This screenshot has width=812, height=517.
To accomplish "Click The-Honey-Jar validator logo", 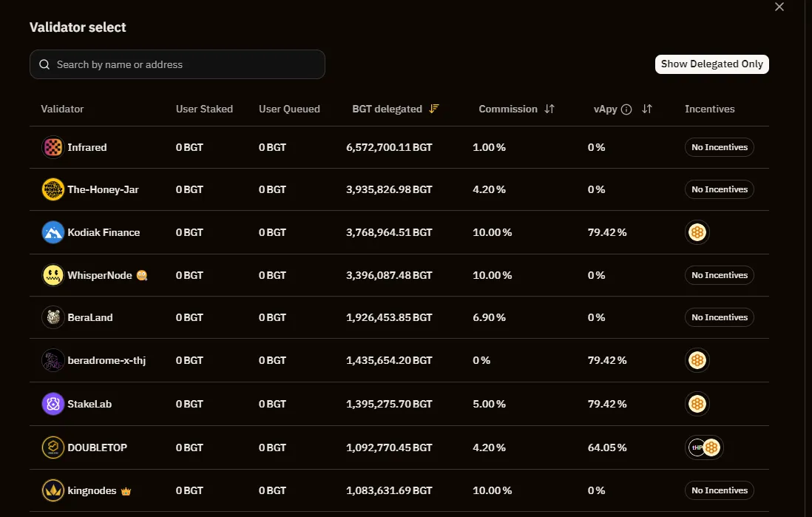I will click(x=53, y=189).
